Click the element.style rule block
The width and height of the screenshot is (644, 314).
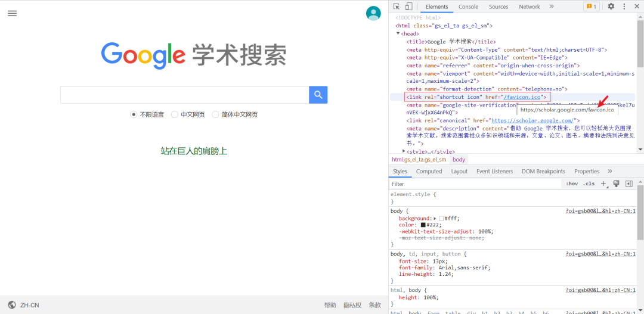pos(512,198)
